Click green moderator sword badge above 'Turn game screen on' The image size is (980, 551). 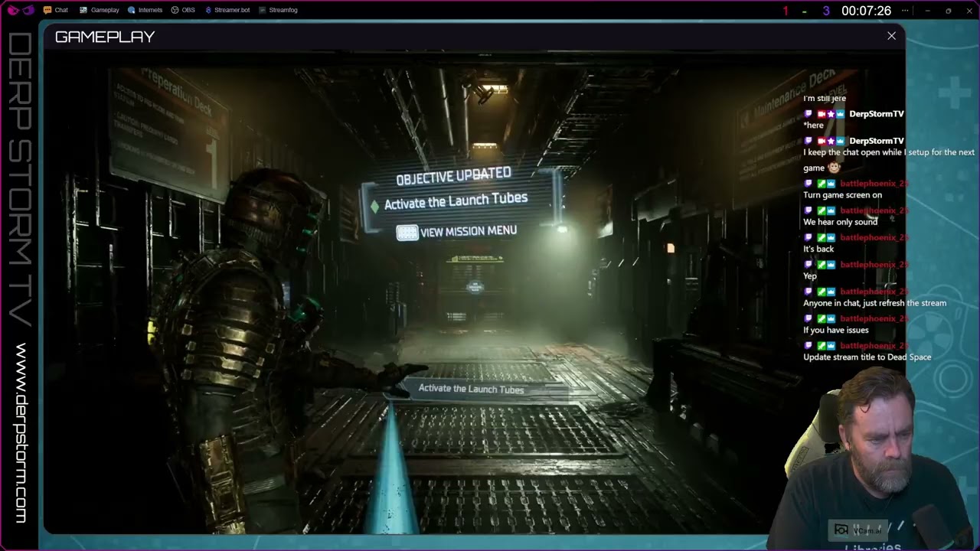821,184
